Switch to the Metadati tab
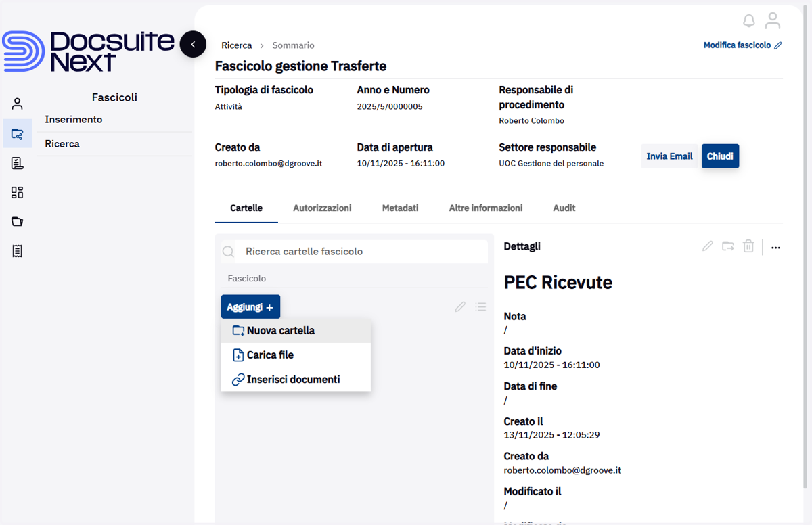Screen dimensions: 812x525 coord(400,208)
